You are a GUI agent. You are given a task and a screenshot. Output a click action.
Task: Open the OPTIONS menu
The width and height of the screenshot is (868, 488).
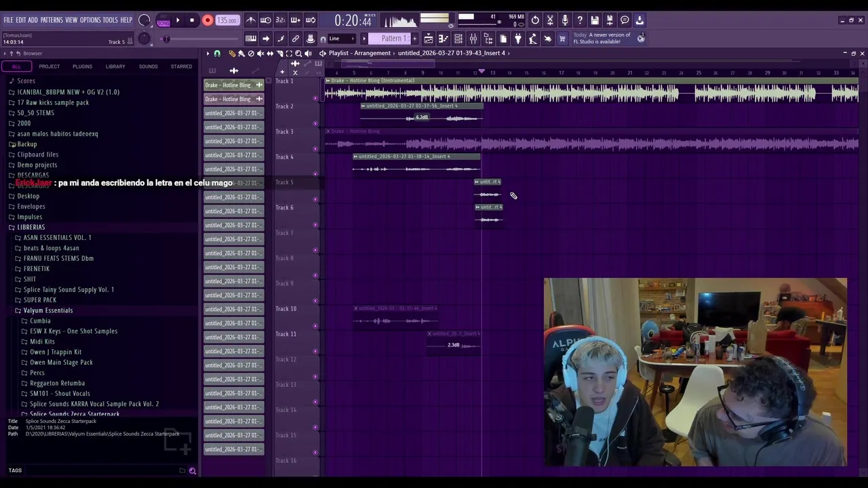(x=90, y=20)
